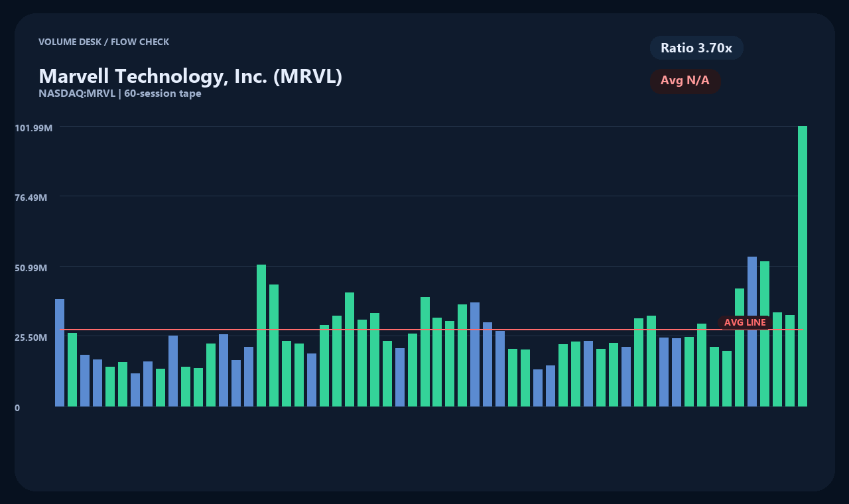Screen dimensions: 849x504
Task: Click the VOLUME DESK / FLOW CHECK header
Action: (x=104, y=42)
